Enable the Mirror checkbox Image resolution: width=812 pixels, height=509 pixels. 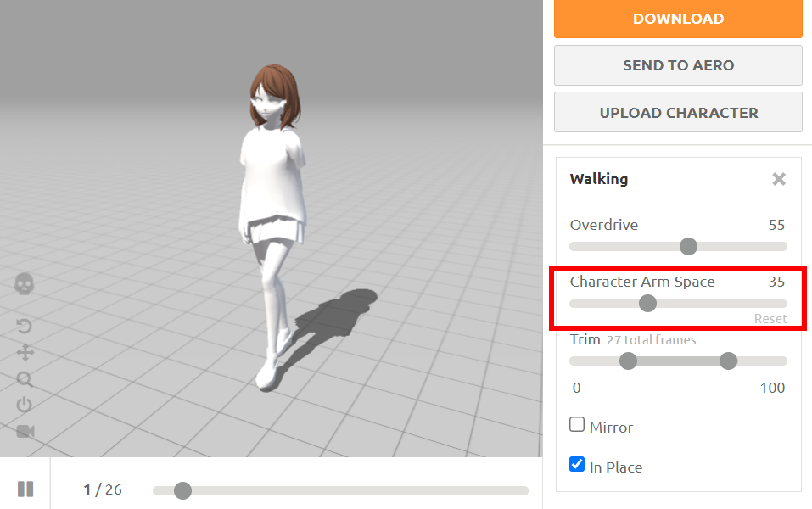coord(577,425)
